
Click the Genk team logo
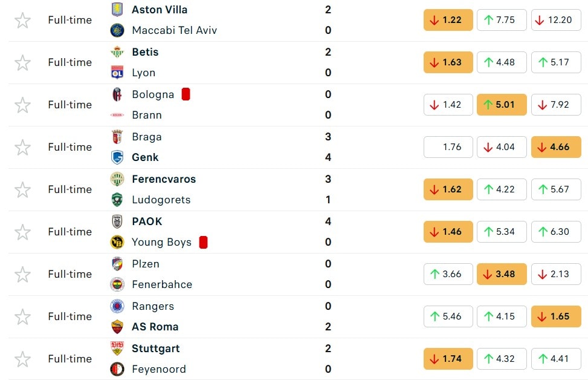[x=117, y=157]
